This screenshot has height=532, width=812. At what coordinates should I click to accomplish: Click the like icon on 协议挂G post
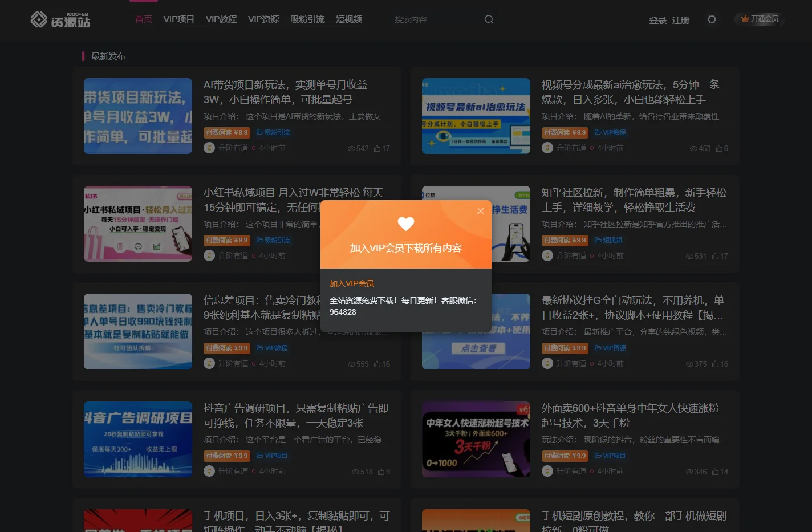click(x=715, y=364)
